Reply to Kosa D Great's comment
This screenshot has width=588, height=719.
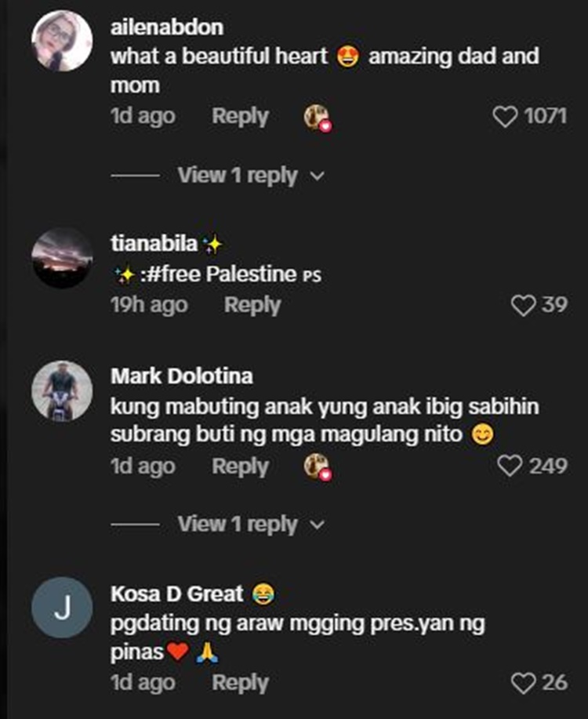click(240, 683)
